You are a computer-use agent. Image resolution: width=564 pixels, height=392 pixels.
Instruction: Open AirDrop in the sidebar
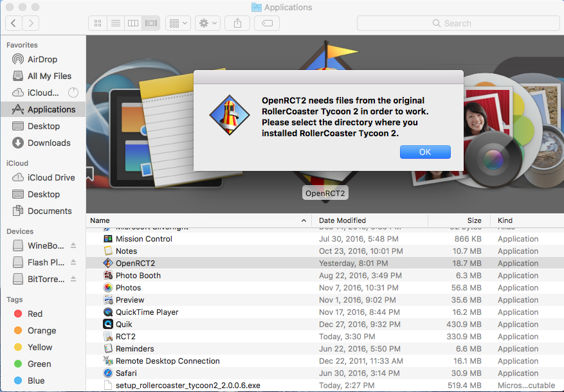pos(43,59)
